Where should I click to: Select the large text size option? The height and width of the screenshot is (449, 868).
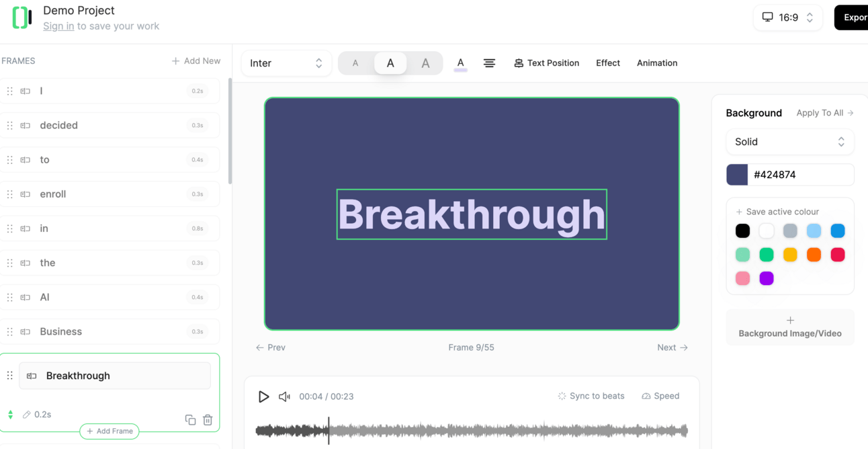(x=425, y=63)
